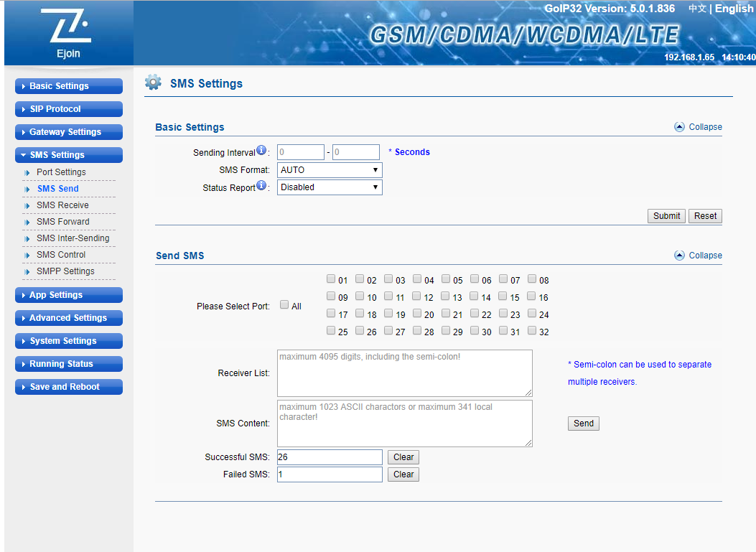Click info icon next to Status Report
756x552 pixels.
pos(261,187)
